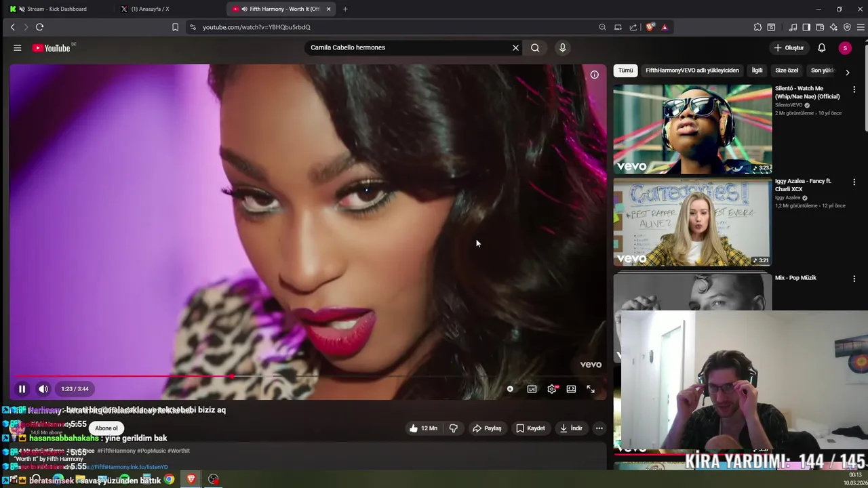This screenshot has height=488, width=868.
Task: Click the İndir download button
Action: 570,428
